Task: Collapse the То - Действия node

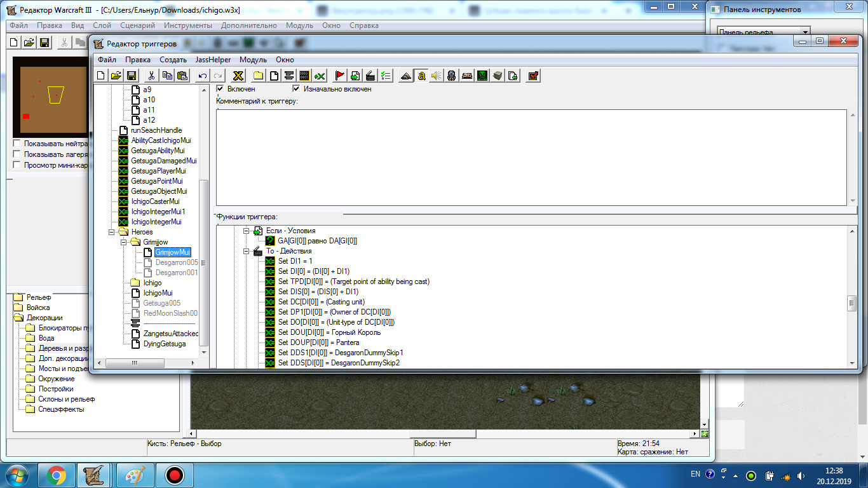Action: [246, 251]
